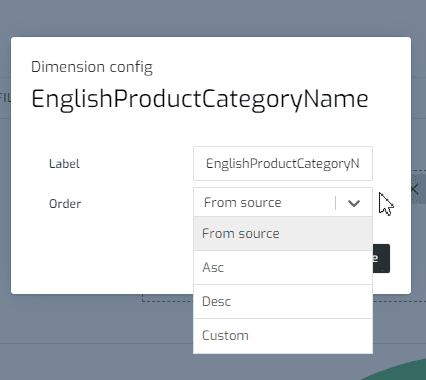Choose the Desc order option

[x=283, y=302]
